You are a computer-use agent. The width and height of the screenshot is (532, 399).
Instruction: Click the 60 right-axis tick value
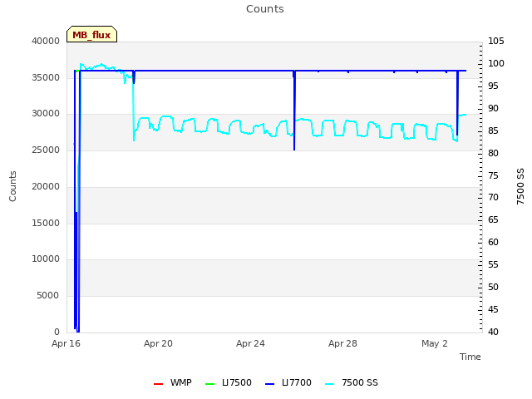coord(493,242)
